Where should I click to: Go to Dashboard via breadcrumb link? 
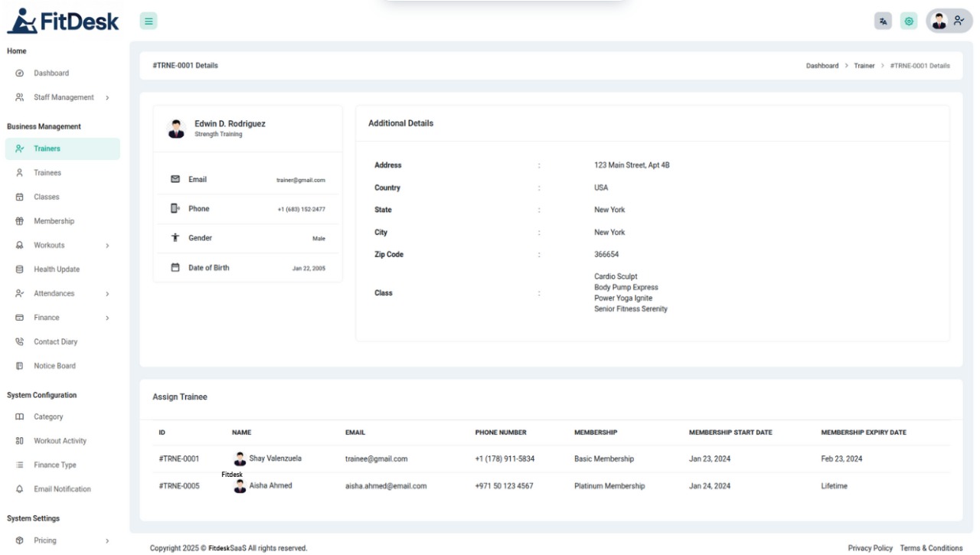coord(822,66)
